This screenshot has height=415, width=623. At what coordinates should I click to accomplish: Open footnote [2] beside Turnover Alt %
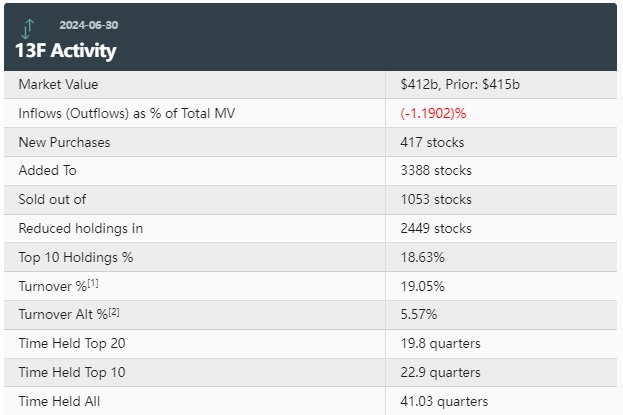point(116,312)
